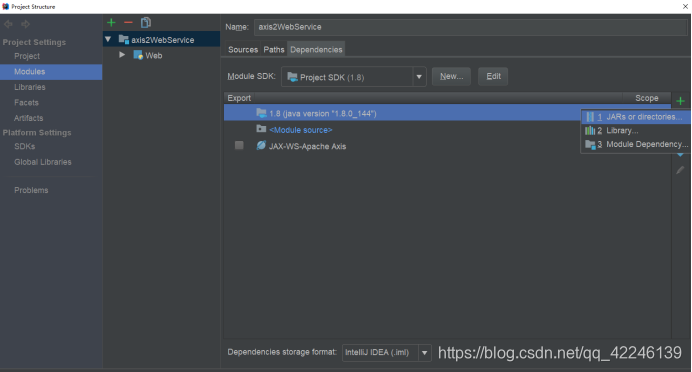
Task: Open Artifacts settings page
Action: click(x=28, y=118)
